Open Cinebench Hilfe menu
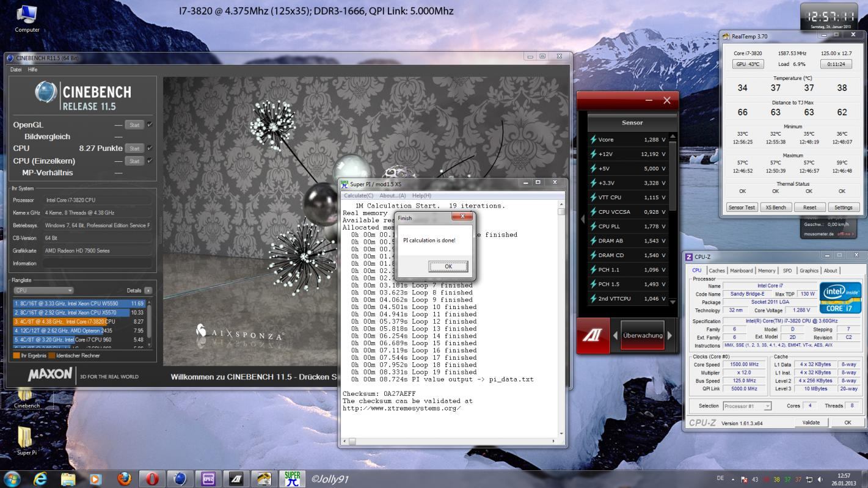 pos(32,70)
